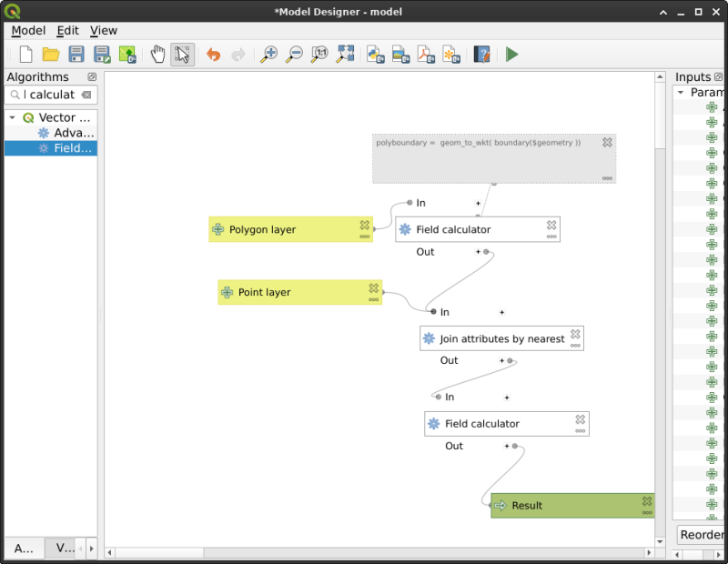Expand the Out section of the top Field calculator
728x564 pixels.
pyautogui.click(x=478, y=252)
